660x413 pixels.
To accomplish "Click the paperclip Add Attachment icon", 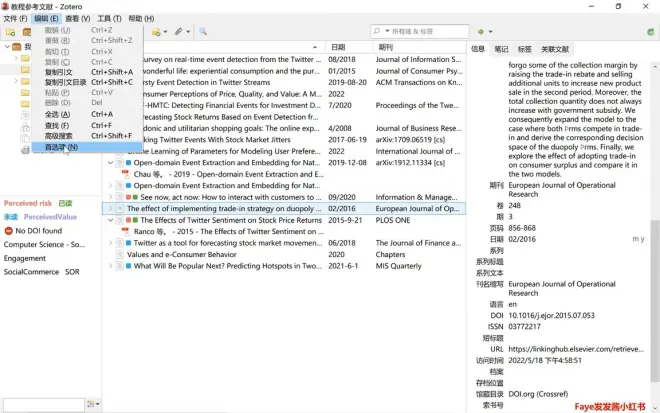I will (179, 32).
